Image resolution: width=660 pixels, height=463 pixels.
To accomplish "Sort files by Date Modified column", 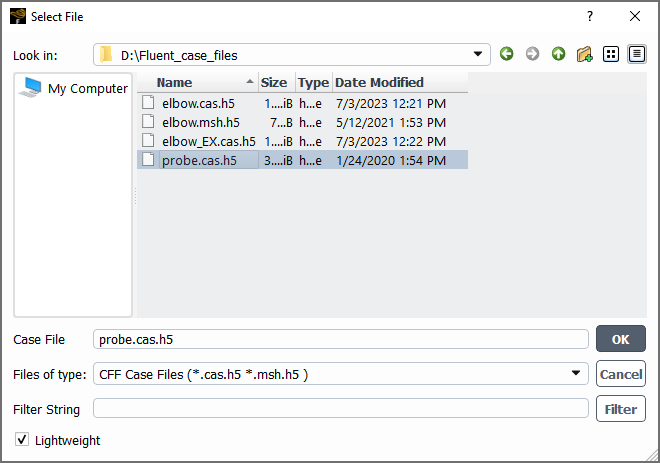I will (400, 82).
